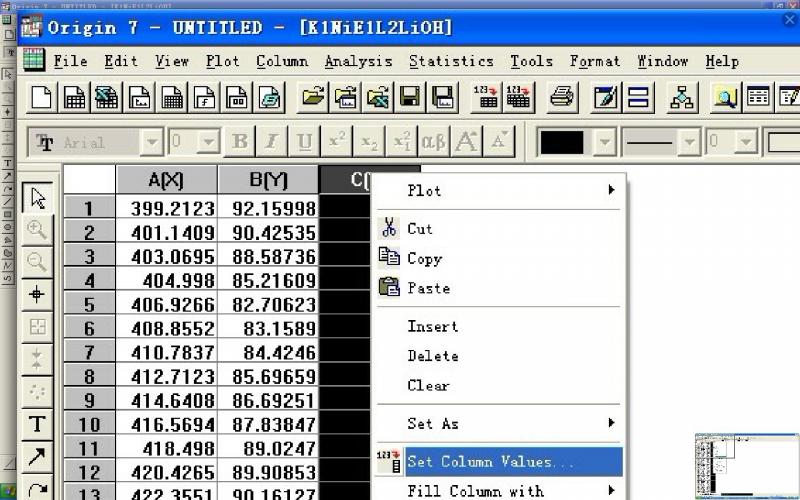Image resolution: width=800 pixels, height=500 pixels.
Task: Open the Column menu
Action: 282,61
